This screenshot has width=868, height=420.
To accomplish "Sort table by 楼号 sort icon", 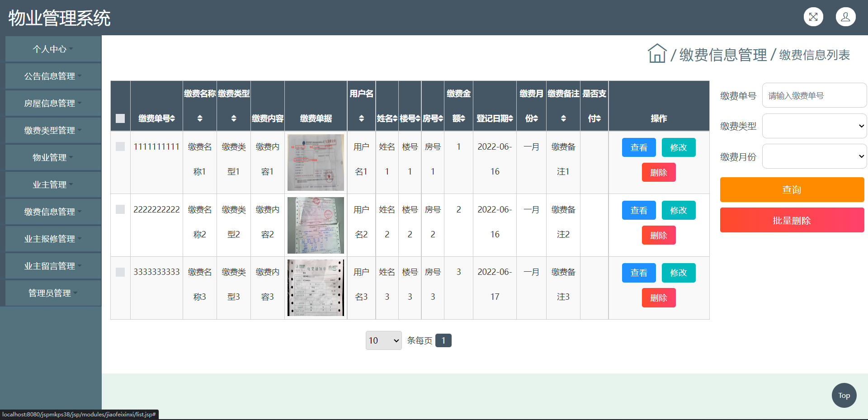I will pos(418,118).
